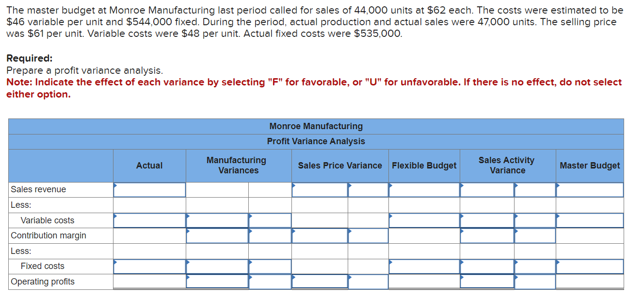The width and height of the screenshot is (644, 302).
Task: Enter Fixed costs under Master Budget
Action: point(589,266)
